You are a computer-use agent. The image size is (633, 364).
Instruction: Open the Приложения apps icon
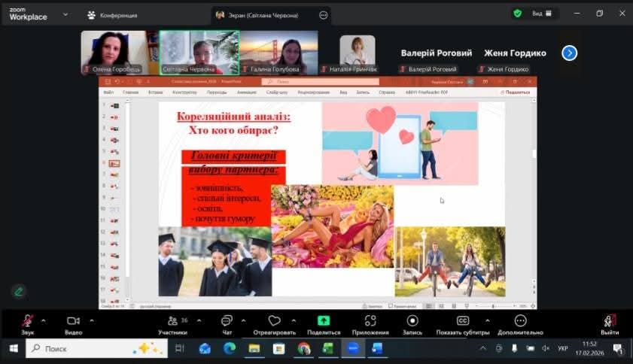[370, 321]
